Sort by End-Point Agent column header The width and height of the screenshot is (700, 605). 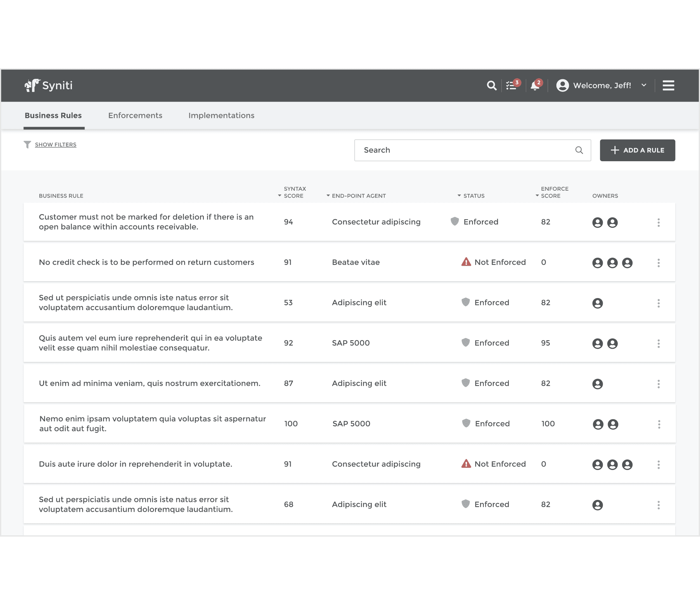(x=359, y=196)
